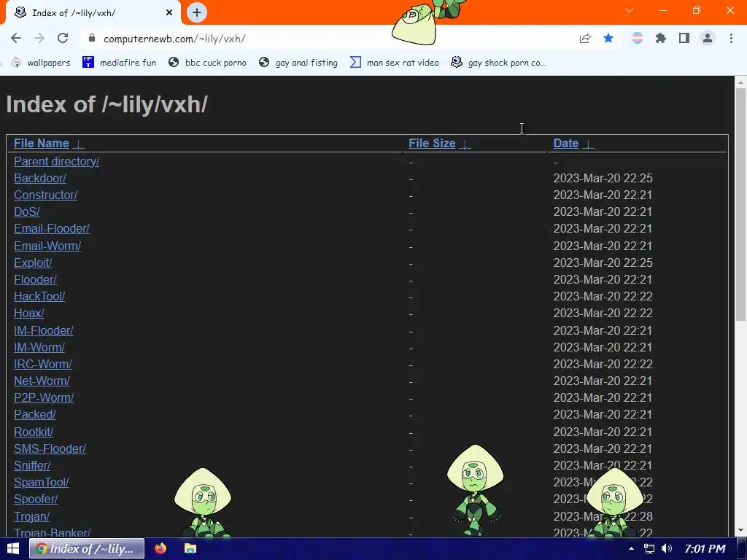Sort by the File Size column header
This screenshot has width=747, height=560.
tap(432, 144)
